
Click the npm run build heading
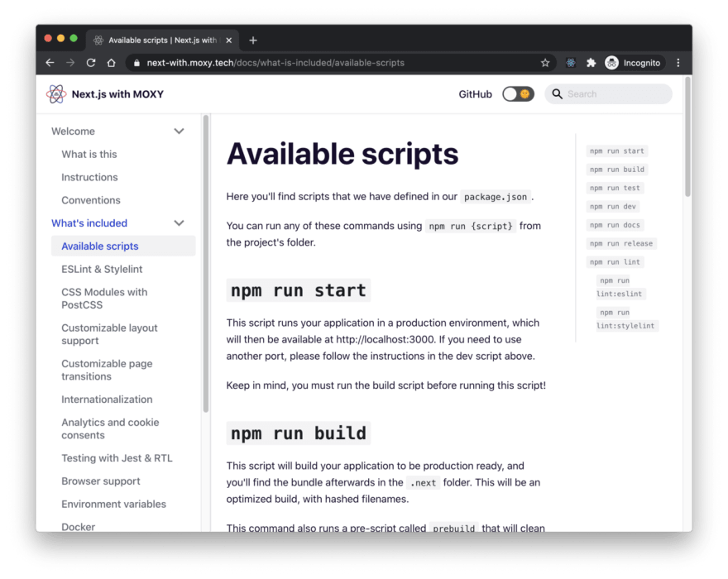tap(298, 433)
